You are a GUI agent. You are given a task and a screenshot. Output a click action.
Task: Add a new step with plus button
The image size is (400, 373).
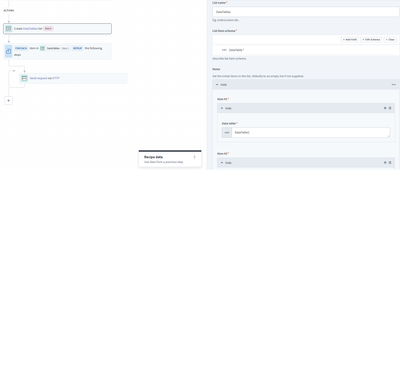[9, 100]
